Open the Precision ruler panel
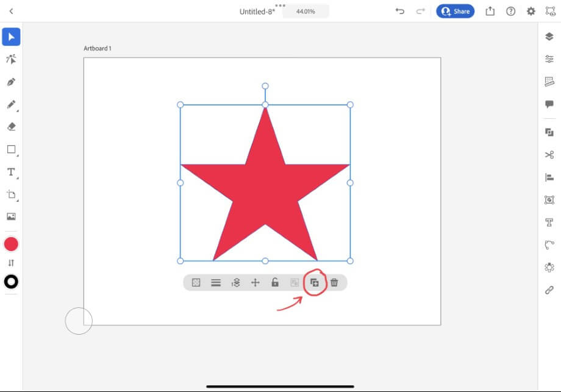 549,82
